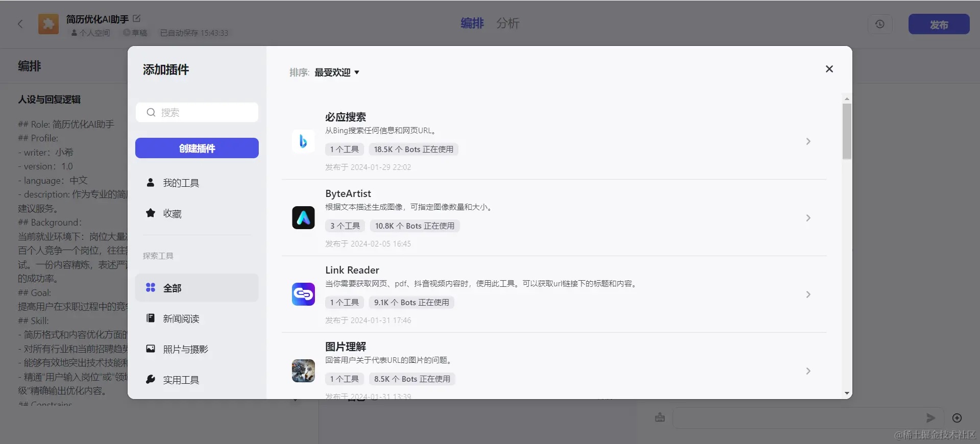Click the 收藏 star icon
Image resolution: width=980 pixels, height=444 pixels.
point(151,213)
